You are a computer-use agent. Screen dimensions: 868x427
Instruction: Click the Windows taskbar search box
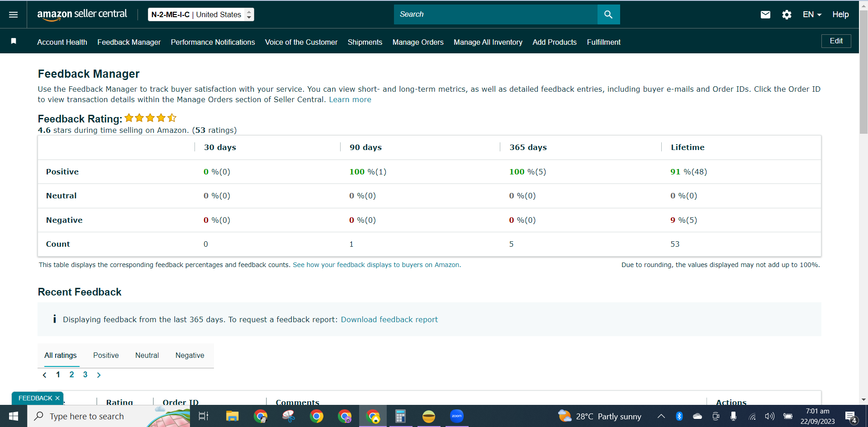tap(109, 416)
